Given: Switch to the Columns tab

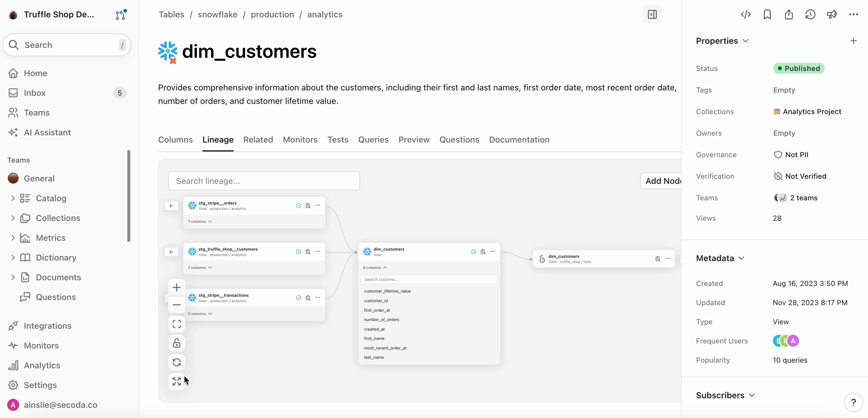Looking at the screenshot, I should click(x=175, y=140).
